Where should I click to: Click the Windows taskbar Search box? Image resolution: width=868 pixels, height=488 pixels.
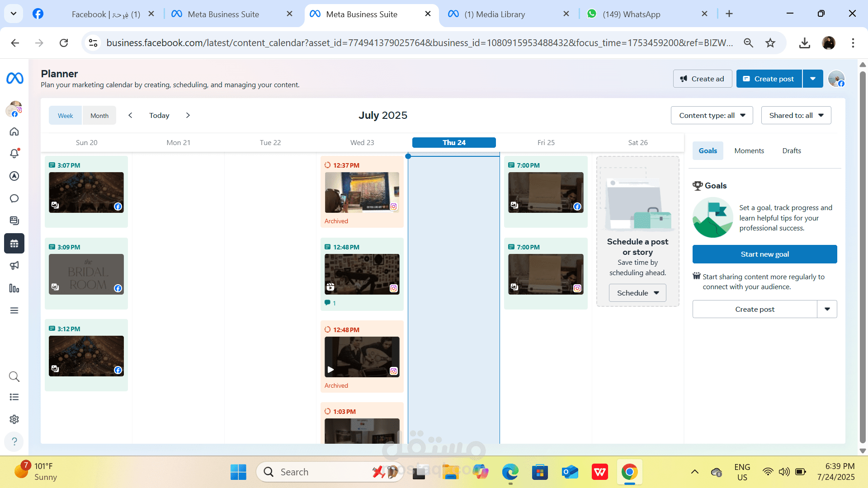pyautogui.click(x=330, y=472)
